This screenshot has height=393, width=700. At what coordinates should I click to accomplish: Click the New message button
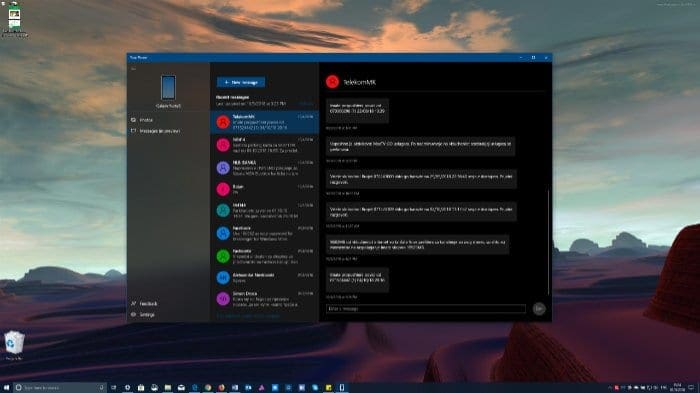(x=241, y=82)
